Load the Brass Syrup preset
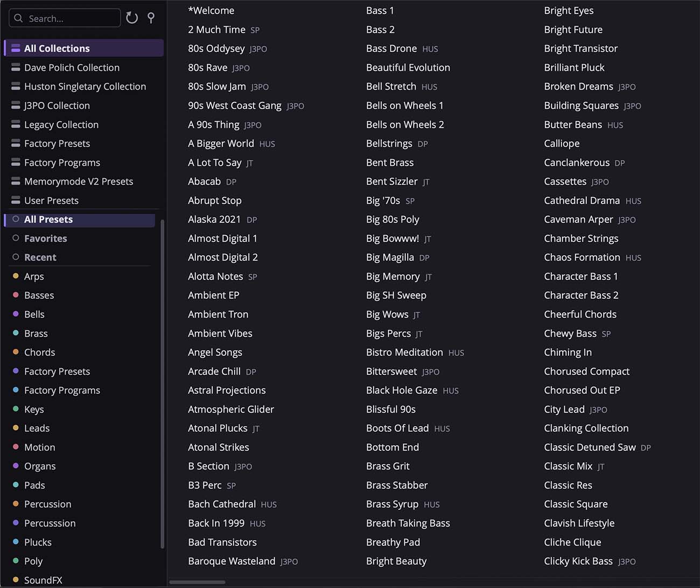This screenshot has height=588, width=700. pyautogui.click(x=392, y=504)
